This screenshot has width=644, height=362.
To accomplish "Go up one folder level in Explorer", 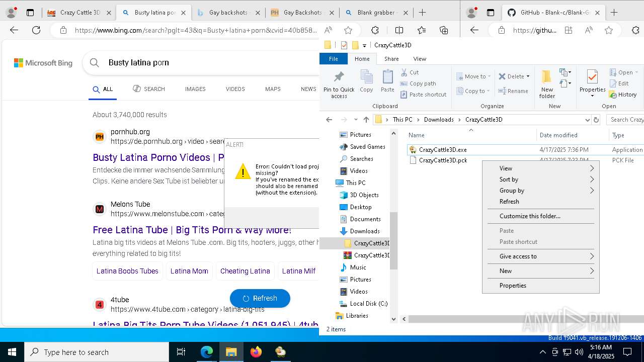I will pyautogui.click(x=366, y=120).
